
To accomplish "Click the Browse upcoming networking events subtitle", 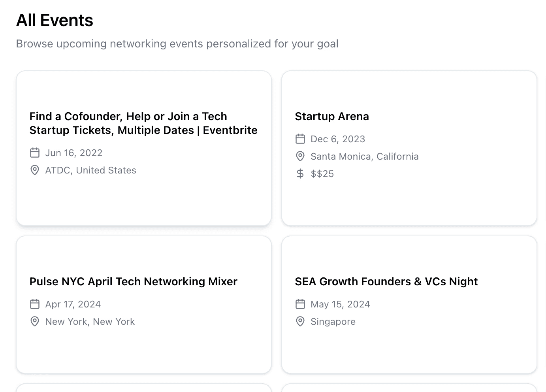I will [x=177, y=44].
